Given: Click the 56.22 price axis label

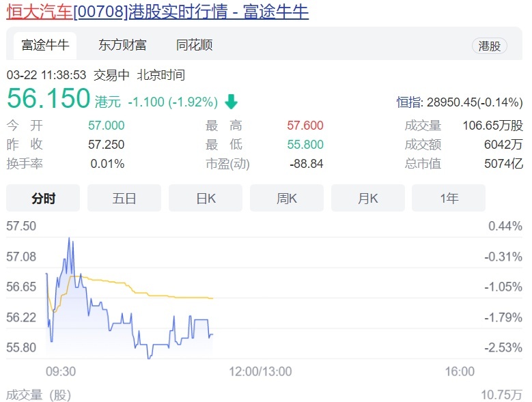Looking at the screenshot, I should 21,317.
